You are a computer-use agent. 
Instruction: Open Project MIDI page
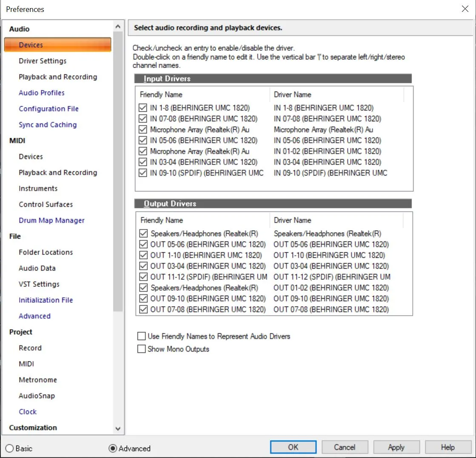tap(26, 364)
